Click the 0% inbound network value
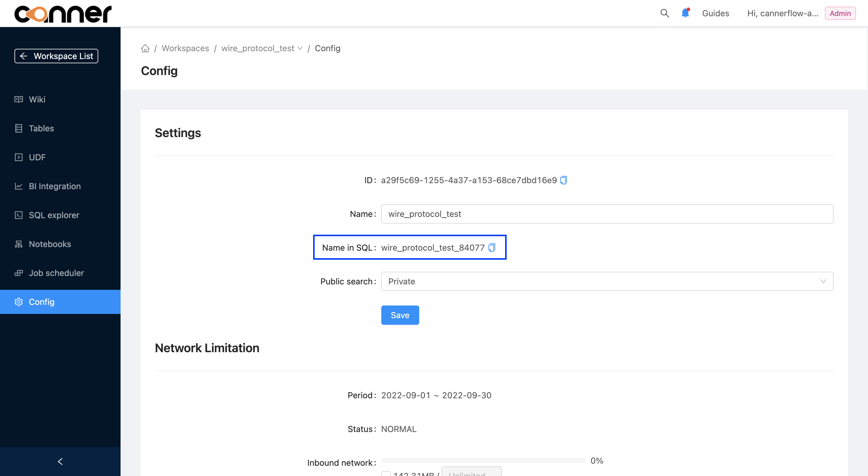The height and width of the screenshot is (476, 868). (x=597, y=461)
